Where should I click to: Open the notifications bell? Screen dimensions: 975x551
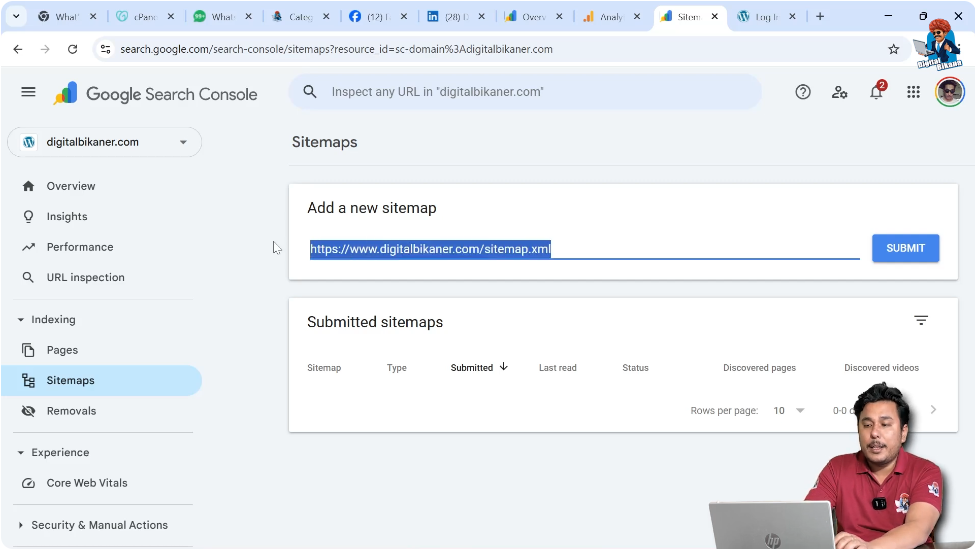877,91
